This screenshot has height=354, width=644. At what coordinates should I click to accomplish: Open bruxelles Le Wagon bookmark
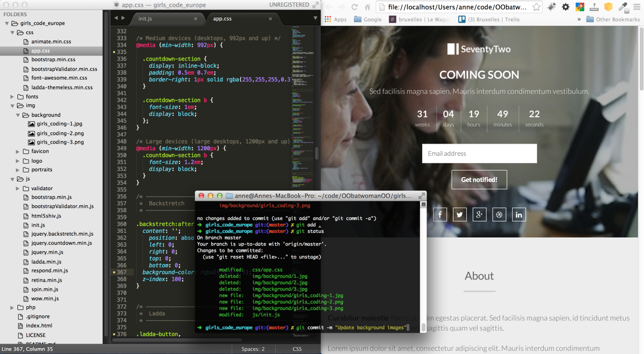420,19
